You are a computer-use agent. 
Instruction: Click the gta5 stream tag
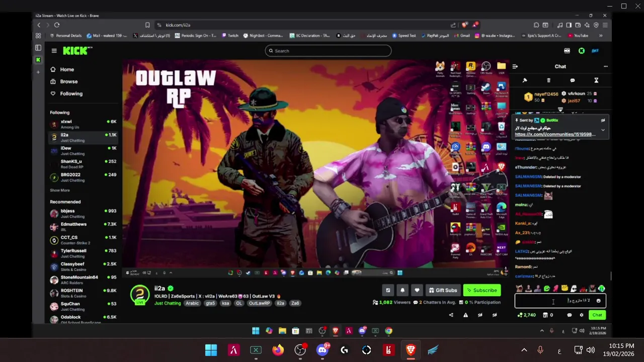click(210, 303)
